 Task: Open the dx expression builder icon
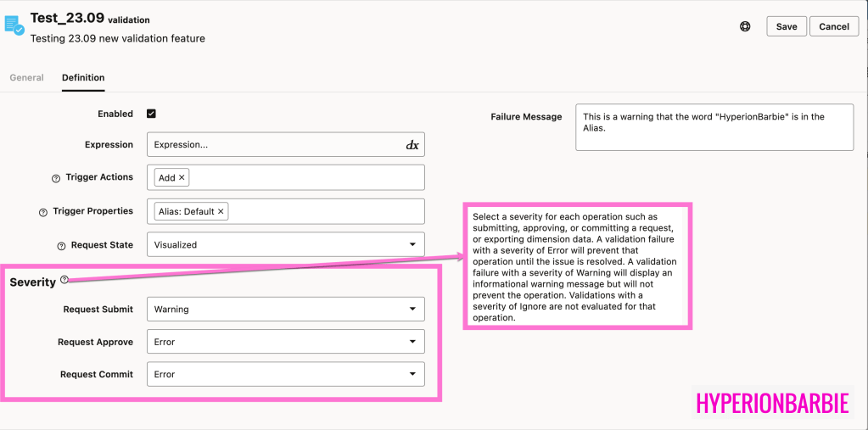point(412,145)
